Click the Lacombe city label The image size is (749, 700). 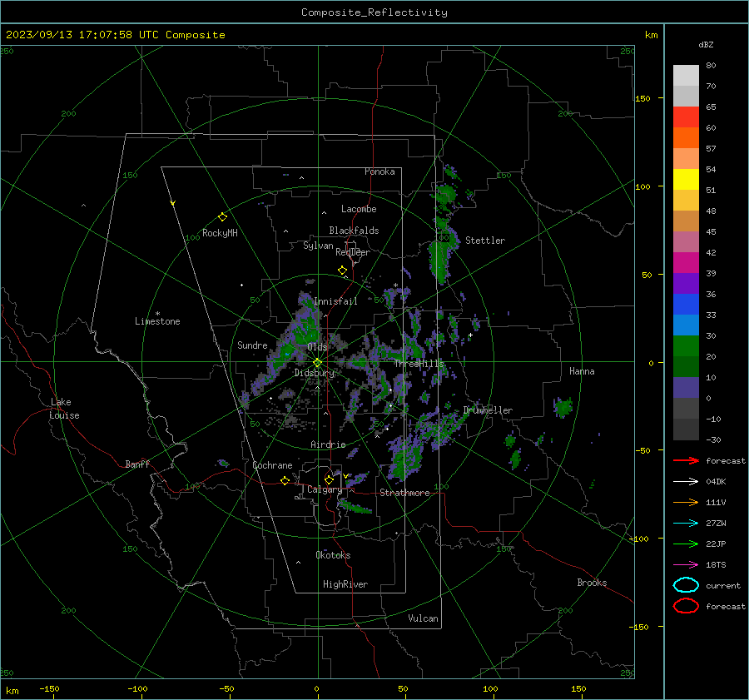(359, 209)
